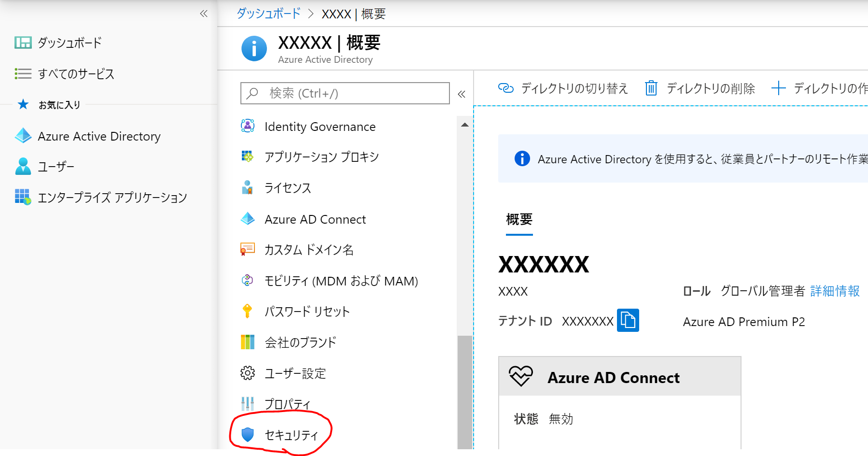Click the heartbeat icon on Azure AD Connect card
This screenshot has height=456, width=868.
coord(520,376)
